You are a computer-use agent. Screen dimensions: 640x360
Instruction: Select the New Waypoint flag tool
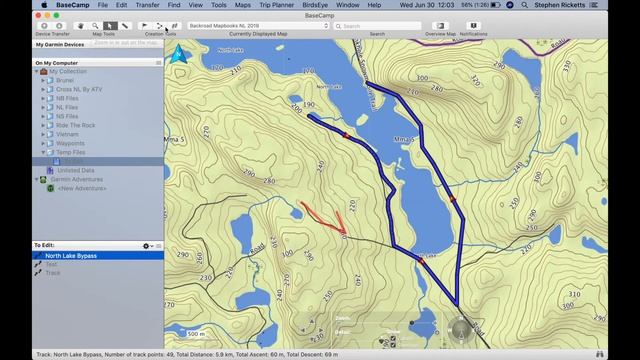click(144, 26)
